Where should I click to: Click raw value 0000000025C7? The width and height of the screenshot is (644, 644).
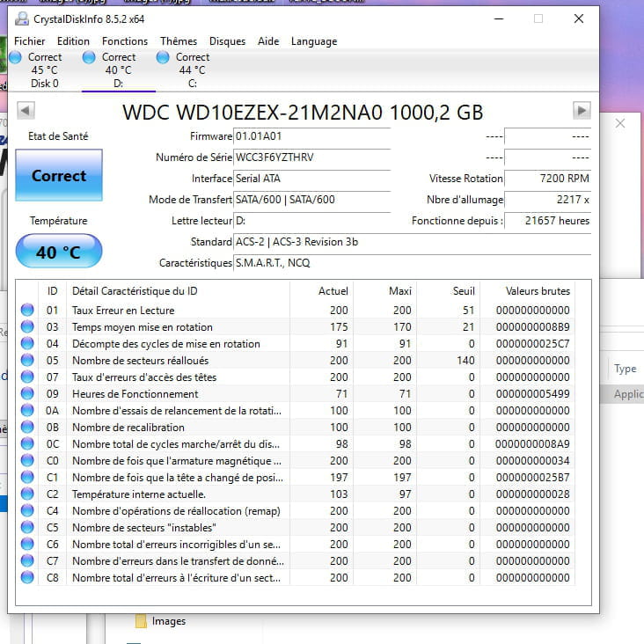532,344
